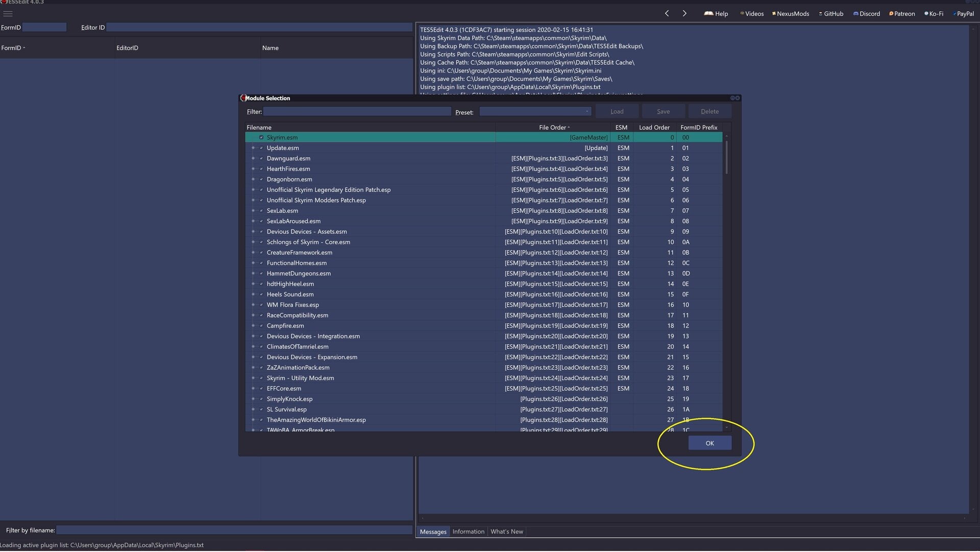This screenshot has width=980, height=552.
Task: Select Devious Devices - Expansion.esm row
Action: click(483, 357)
